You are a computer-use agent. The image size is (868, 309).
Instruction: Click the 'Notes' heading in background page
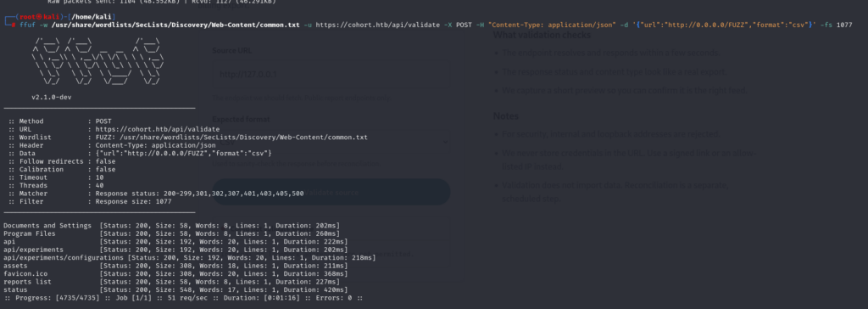505,116
